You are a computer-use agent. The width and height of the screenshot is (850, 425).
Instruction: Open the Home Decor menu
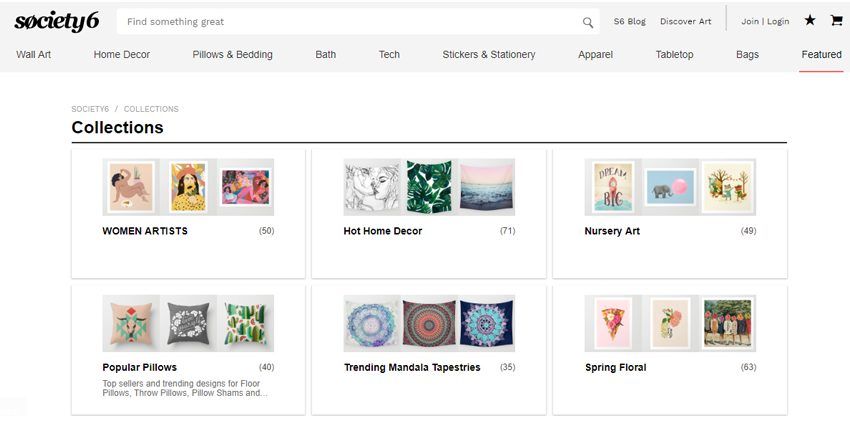[122, 54]
